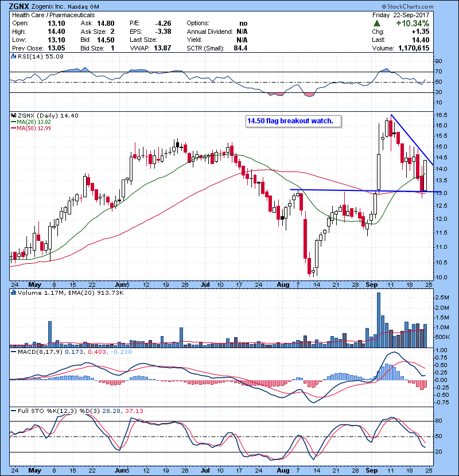
Task: Click the green up-arrow change indicator
Action: pos(377,24)
